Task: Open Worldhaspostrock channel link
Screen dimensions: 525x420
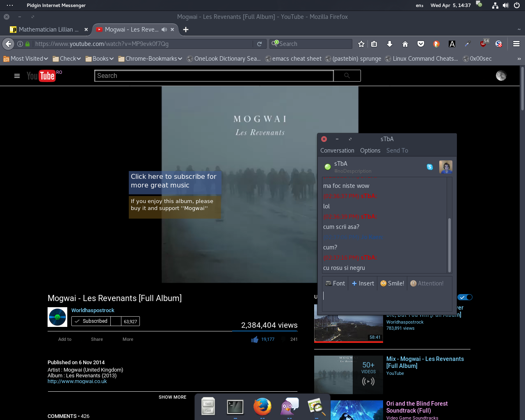Action: (93, 310)
